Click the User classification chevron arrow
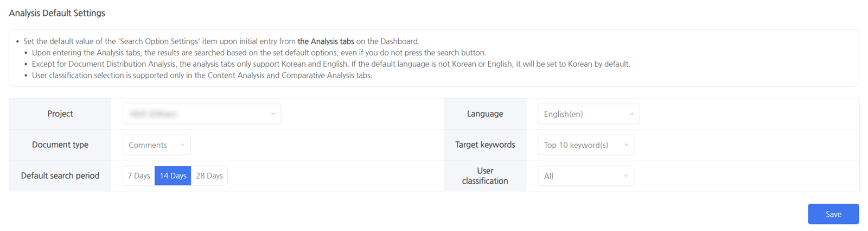 (626, 176)
